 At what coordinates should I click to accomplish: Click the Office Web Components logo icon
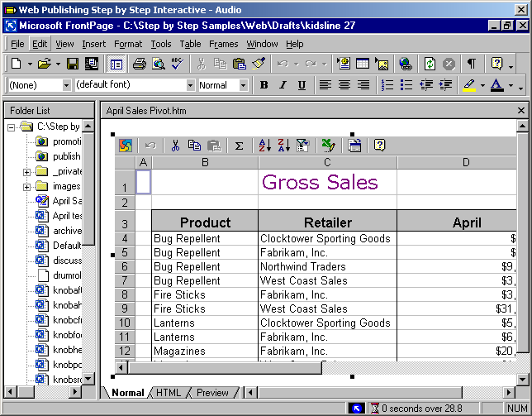[x=126, y=146]
